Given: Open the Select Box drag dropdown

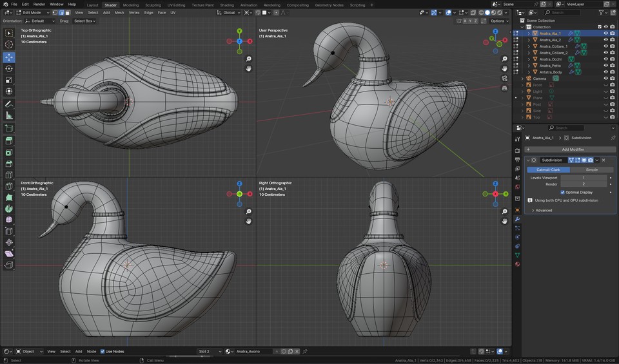Looking at the screenshot, I should [84, 21].
